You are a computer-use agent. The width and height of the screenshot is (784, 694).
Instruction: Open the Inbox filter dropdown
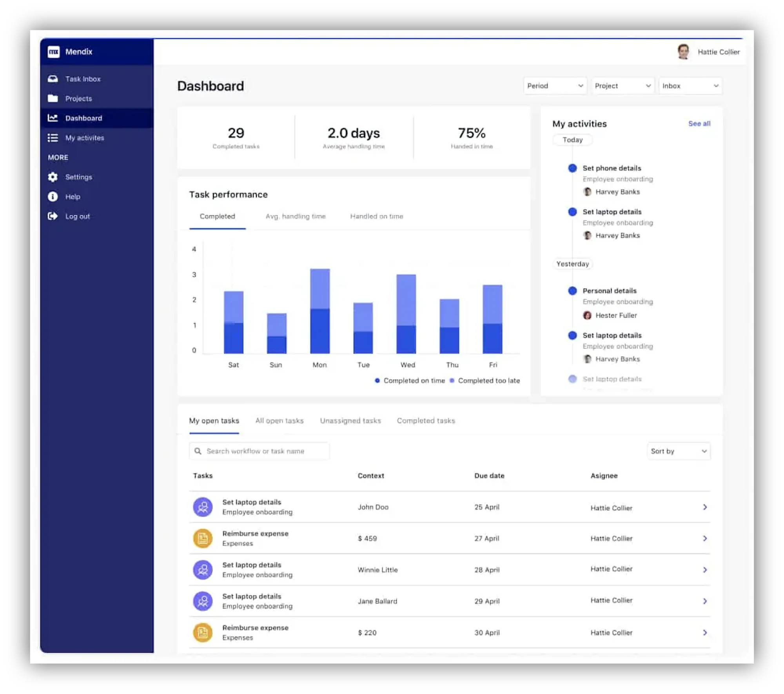coord(690,86)
